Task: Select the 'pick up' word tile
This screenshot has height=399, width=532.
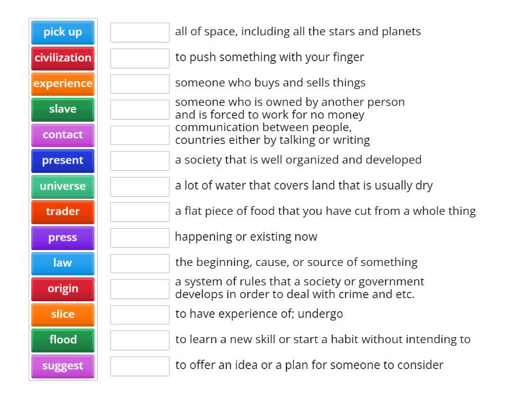Action: pos(63,32)
